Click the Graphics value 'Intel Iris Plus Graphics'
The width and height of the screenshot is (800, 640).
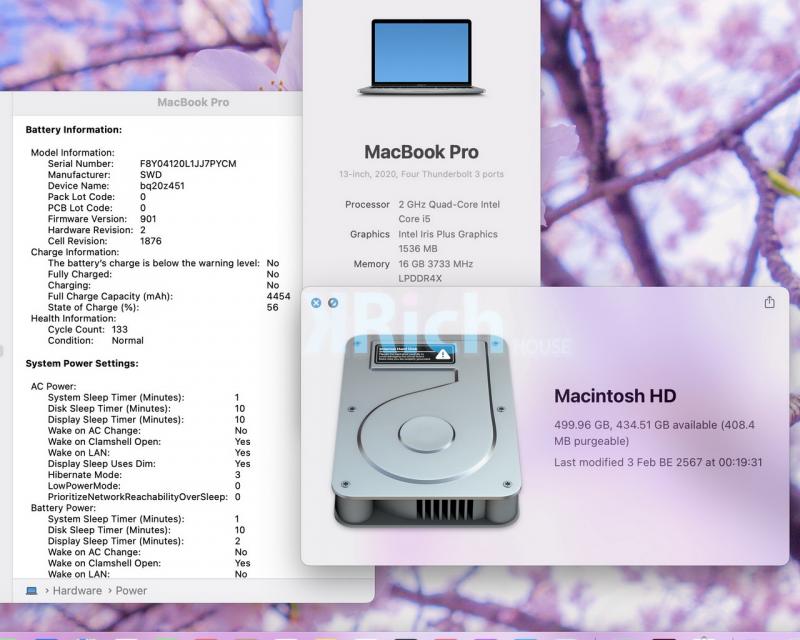448,234
